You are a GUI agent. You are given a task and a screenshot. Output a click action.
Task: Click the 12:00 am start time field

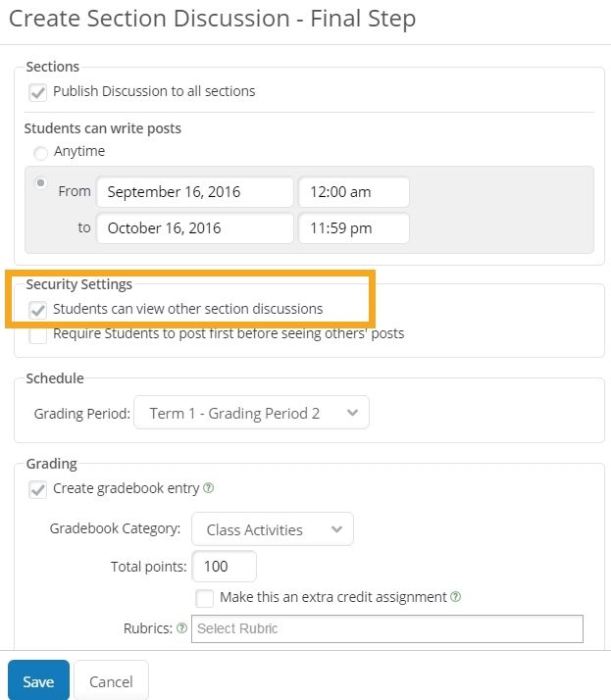[353, 192]
